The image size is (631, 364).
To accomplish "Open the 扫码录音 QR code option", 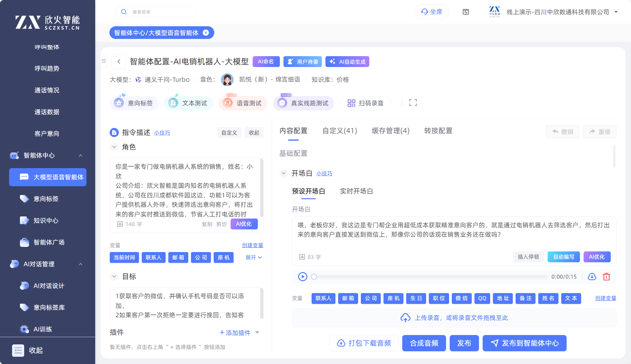I will pyautogui.click(x=365, y=103).
